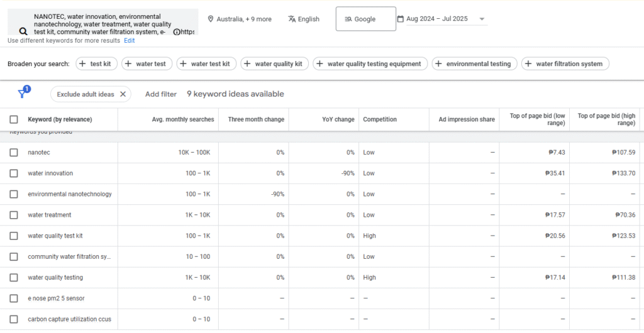Click the Add filter button
Image resolution: width=644 pixels, height=333 pixels.
pyautogui.click(x=161, y=94)
